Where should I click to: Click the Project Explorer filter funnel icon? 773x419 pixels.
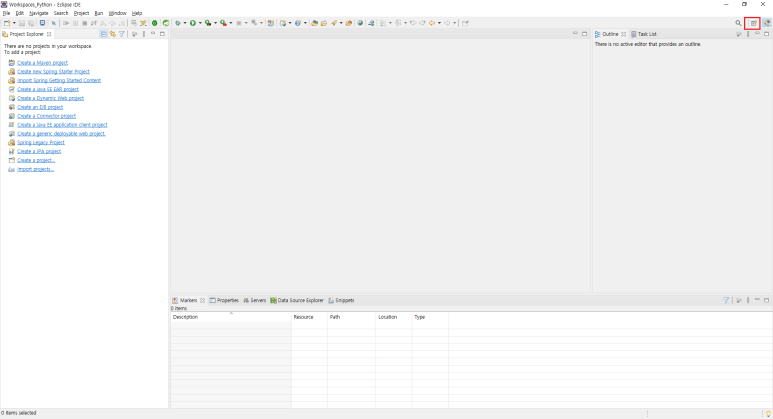point(122,34)
